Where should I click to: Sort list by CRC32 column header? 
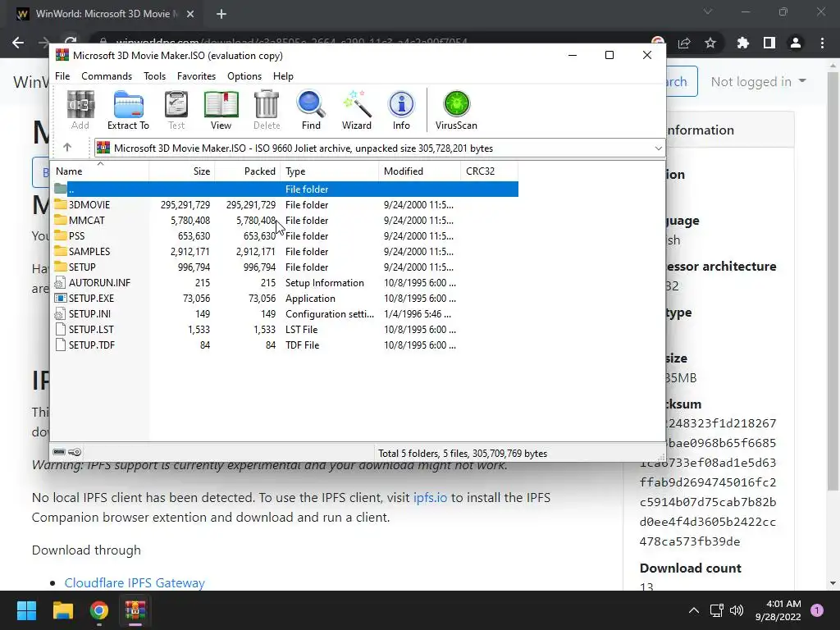click(x=489, y=171)
